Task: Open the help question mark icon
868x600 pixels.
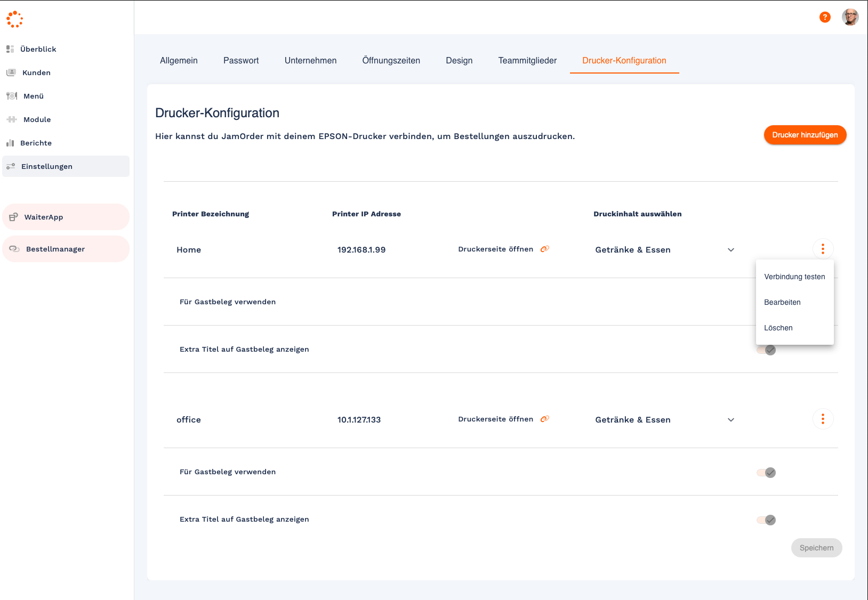Action: 825,18
